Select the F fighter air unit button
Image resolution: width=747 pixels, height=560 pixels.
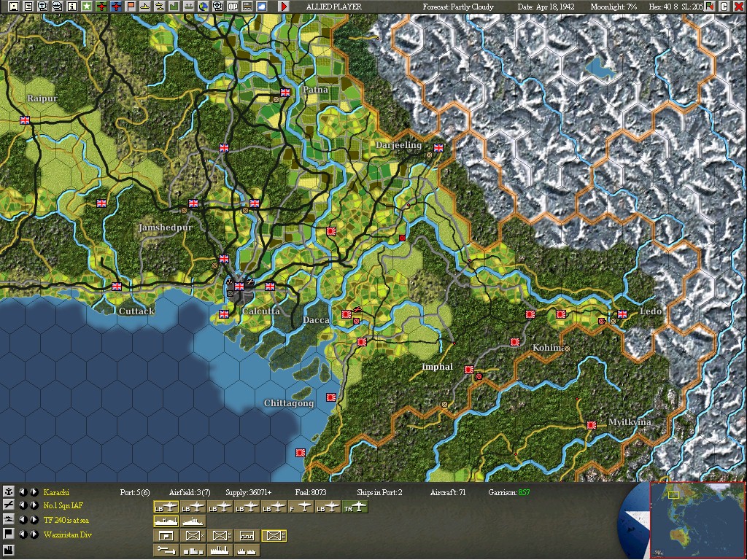(301, 507)
